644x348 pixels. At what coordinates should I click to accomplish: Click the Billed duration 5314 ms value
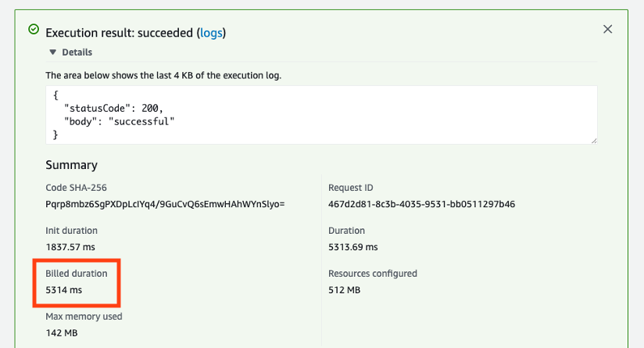[64, 290]
